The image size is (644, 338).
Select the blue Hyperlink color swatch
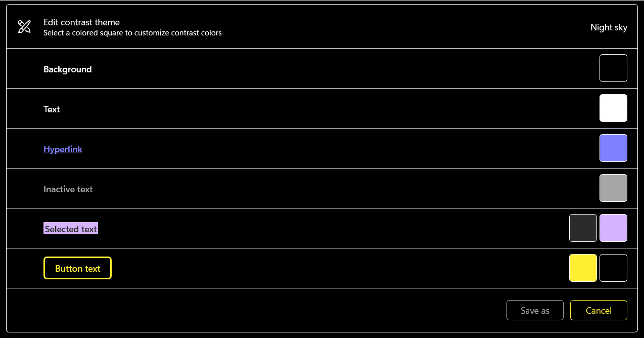pos(613,148)
